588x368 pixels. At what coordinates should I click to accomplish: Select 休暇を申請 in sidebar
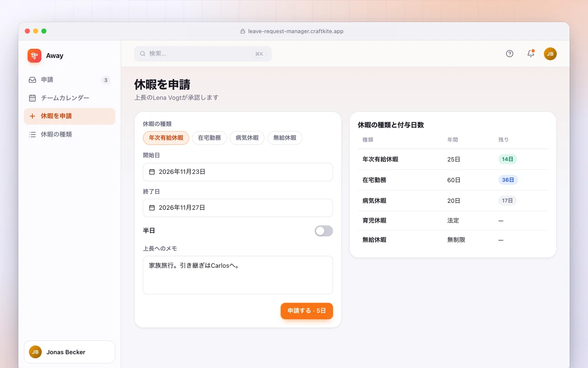tap(69, 116)
